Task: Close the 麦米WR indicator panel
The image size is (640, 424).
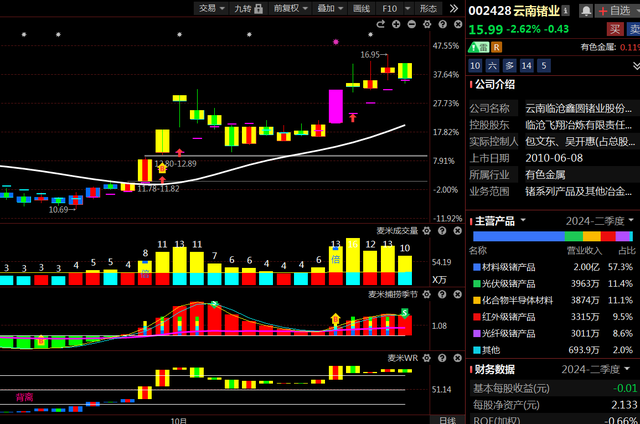Action: click(458, 358)
